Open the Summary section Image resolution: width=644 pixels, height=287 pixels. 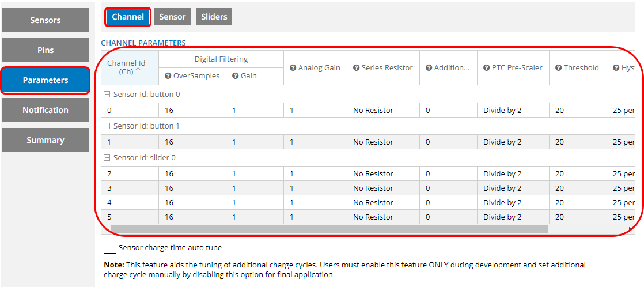(46, 140)
